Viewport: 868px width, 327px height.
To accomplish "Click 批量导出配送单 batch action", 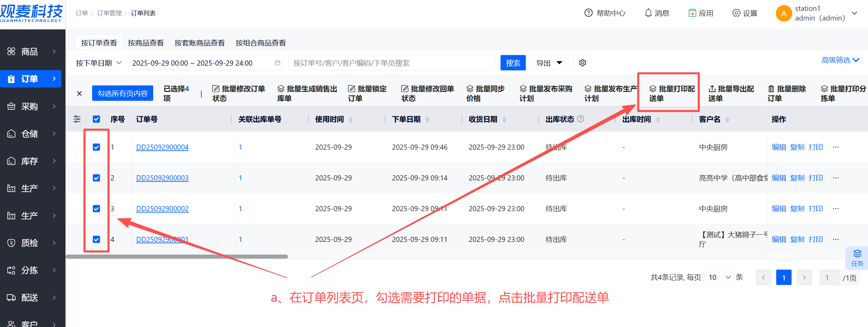I will pos(731,93).
